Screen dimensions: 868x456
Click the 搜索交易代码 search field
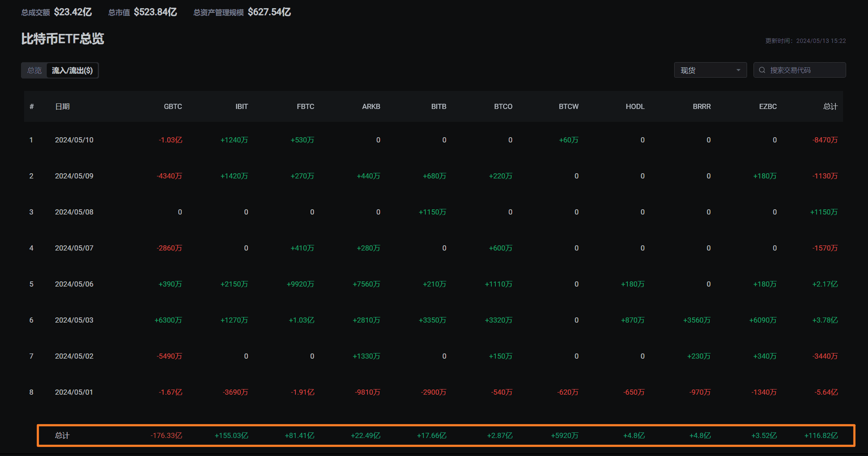pos(799,70)
